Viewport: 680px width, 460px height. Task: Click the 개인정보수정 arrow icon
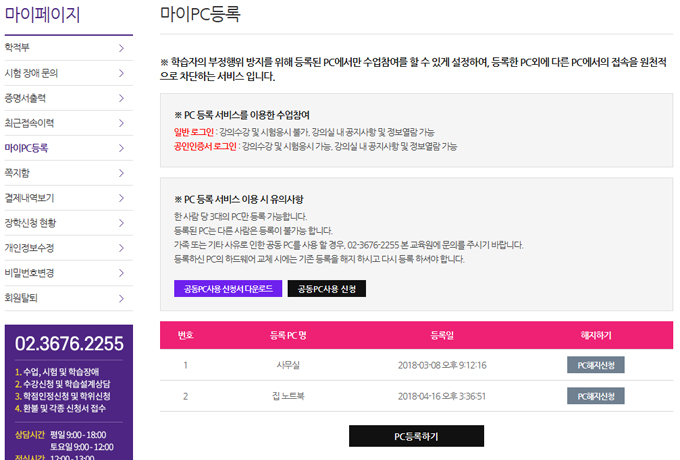point(121,248)
